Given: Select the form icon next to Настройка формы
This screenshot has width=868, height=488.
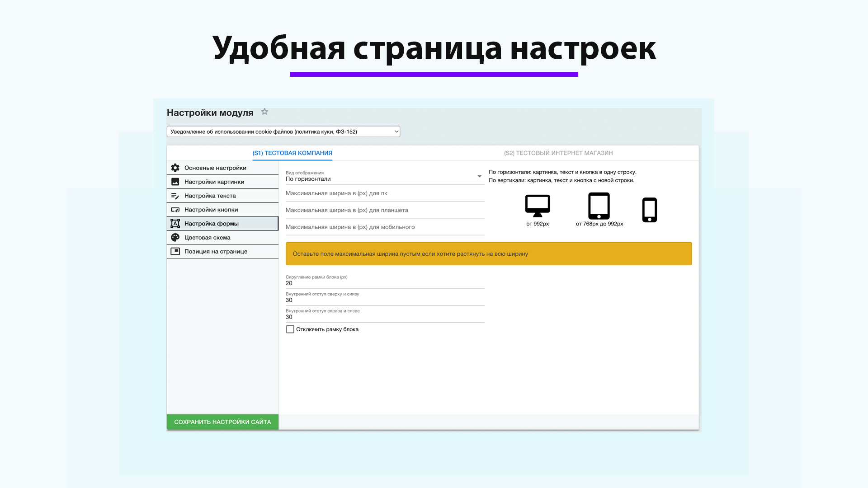Looking at the screenshot, I should tap(175, 223).
